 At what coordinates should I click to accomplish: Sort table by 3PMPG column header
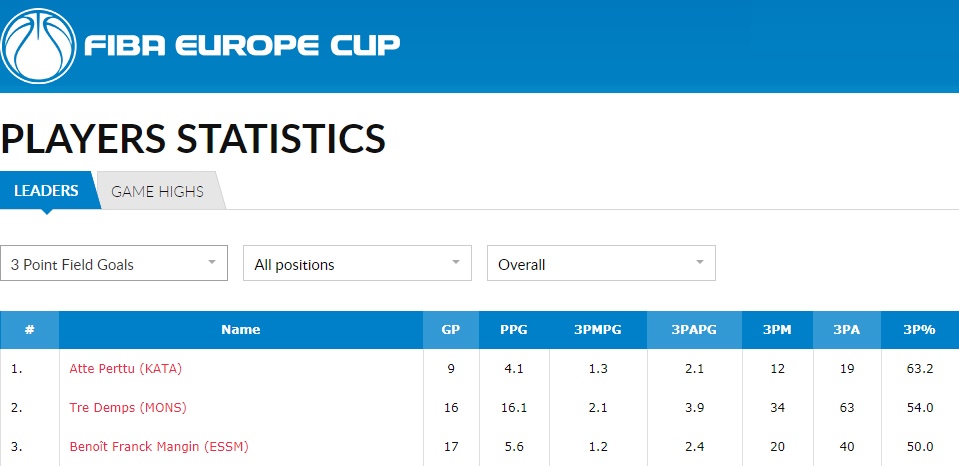point(598,330)
